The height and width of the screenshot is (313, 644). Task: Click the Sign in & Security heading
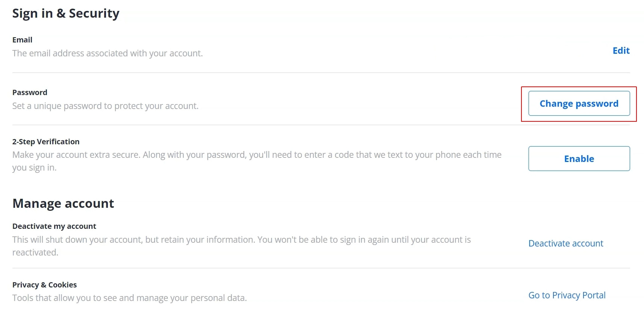point(66,13)
